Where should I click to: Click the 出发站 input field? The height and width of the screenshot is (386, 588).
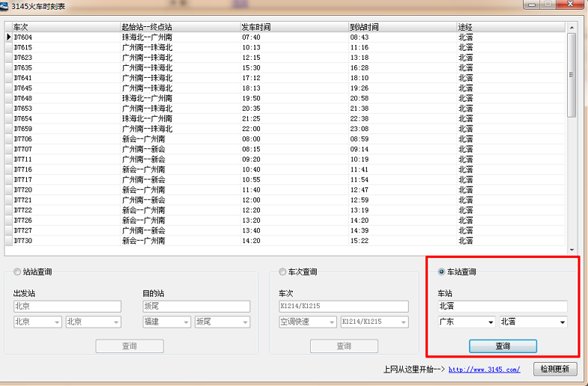67,306
